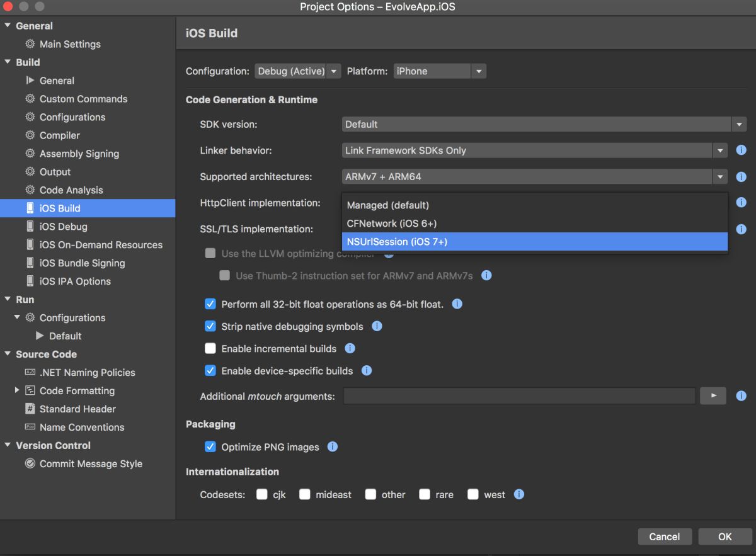Disable Strip native debugging symbols checkbox
Viewport: 756px width, 556px height.
click(x=210, y=326)
